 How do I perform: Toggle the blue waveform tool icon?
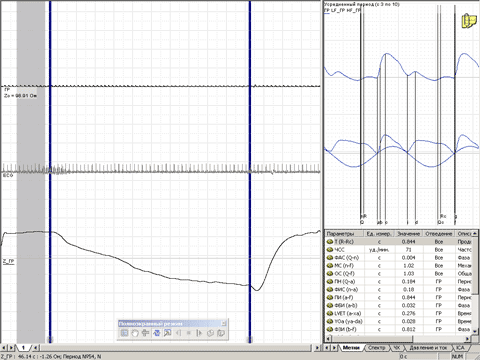[x=156, y=333]
